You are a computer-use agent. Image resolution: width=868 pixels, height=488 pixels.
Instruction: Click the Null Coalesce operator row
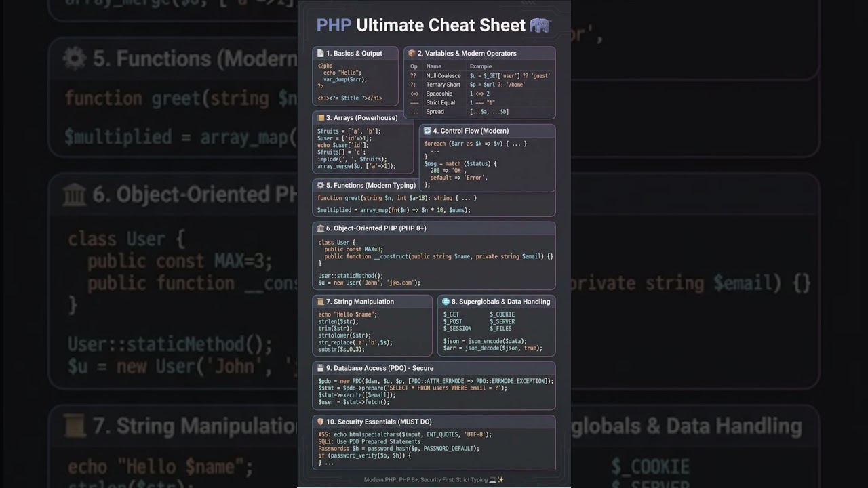click(x=480, y=76)
